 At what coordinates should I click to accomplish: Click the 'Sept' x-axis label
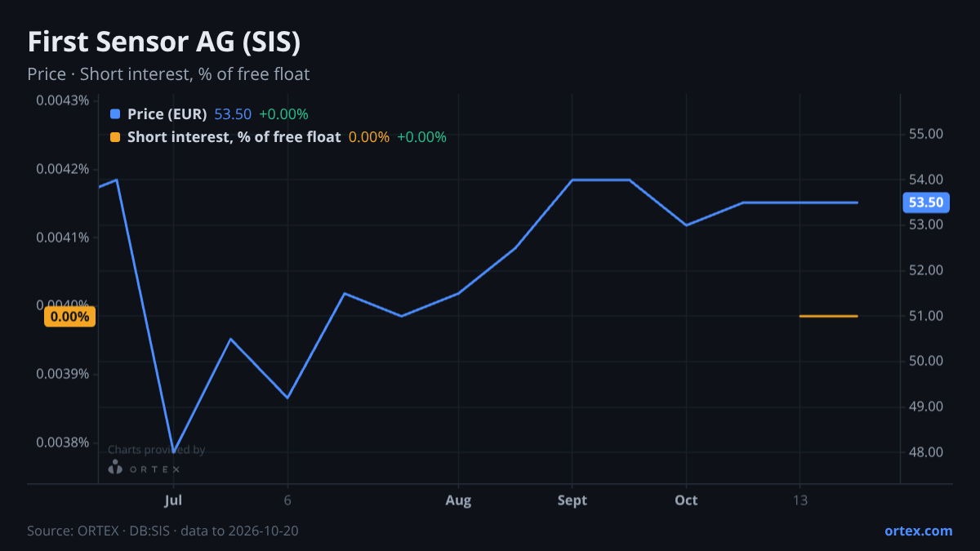(x=572, y=500)
